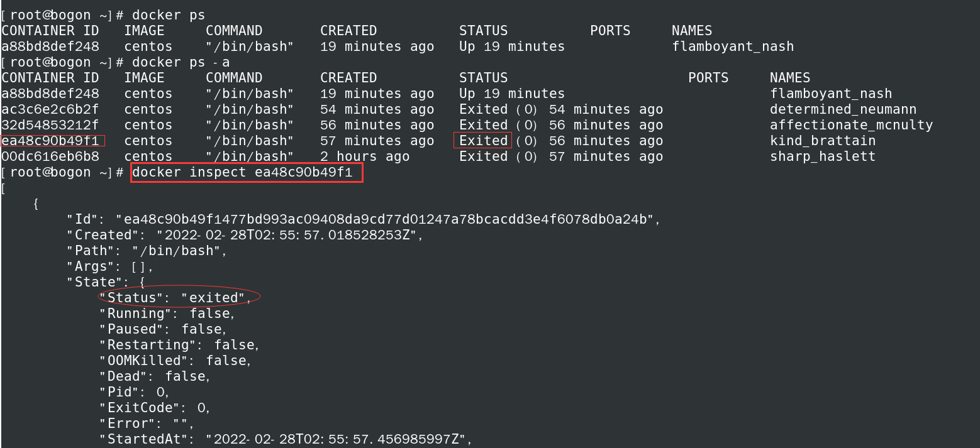
Task: Click the "Path": "/bin/bash" line
Action: click(146, 251)
